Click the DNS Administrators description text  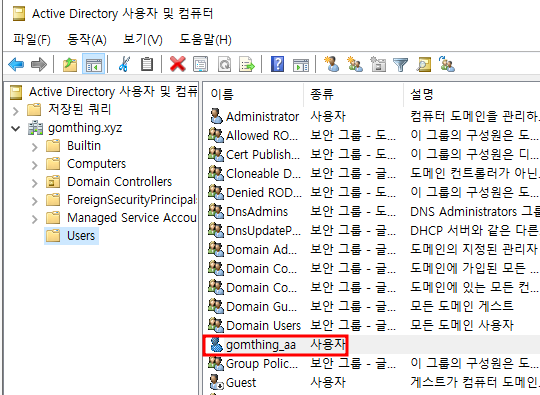click(x=475, y=211)
